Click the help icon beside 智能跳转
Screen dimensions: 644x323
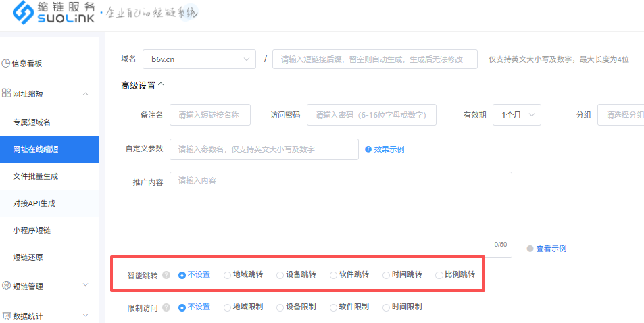pyautogui.click(x=166, y=275)
